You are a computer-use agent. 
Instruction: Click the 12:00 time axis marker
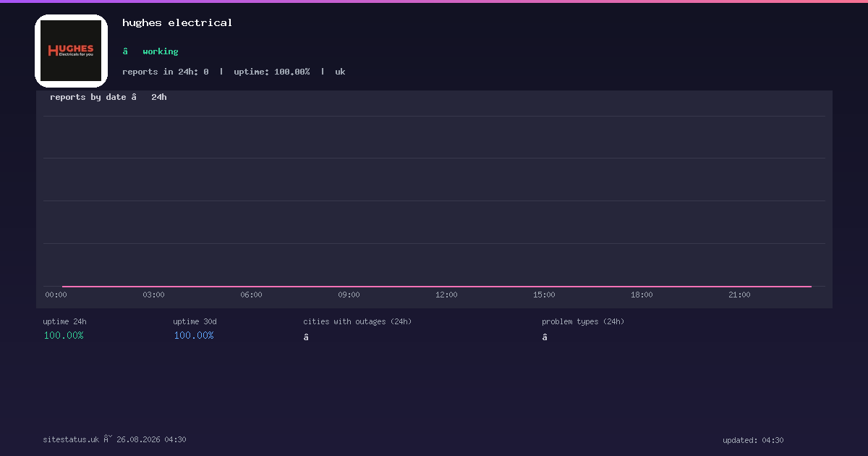pos(446,295)
